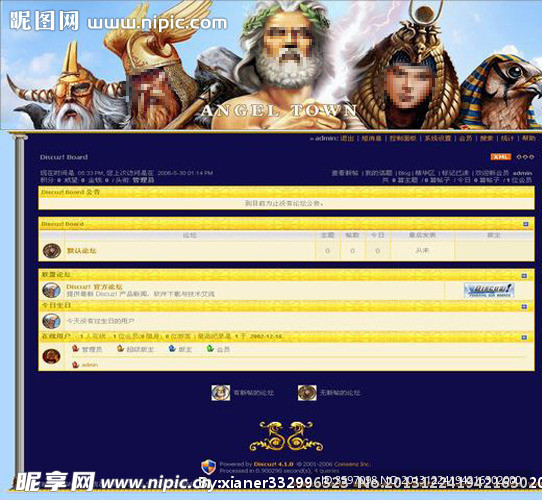Click the 有新帖的论坛 legend icon
542x500 pixels.
(221, 393)
